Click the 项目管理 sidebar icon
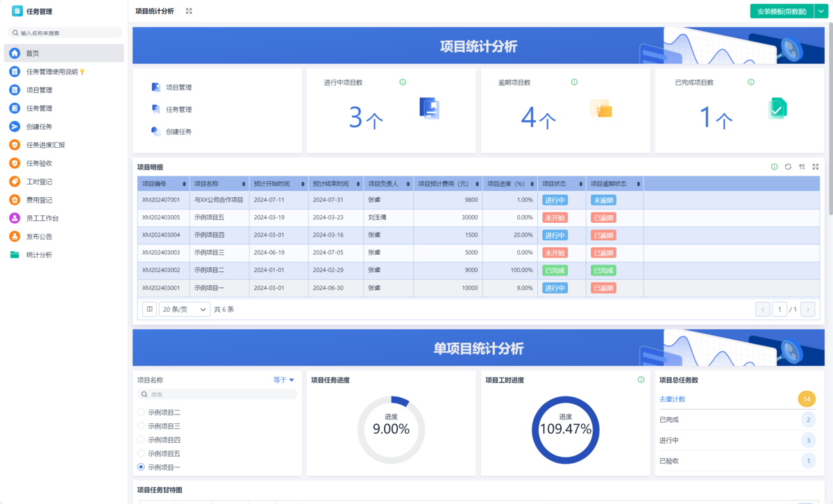 [x=15, y=90]
